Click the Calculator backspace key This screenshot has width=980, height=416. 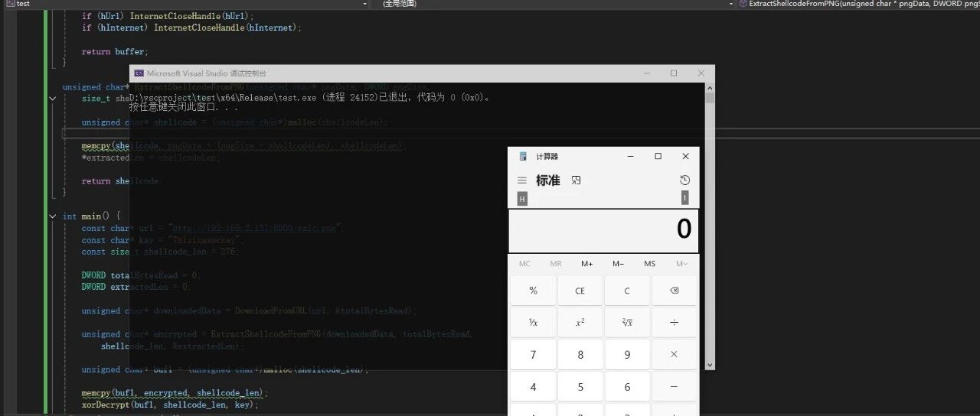click(674, 291)
